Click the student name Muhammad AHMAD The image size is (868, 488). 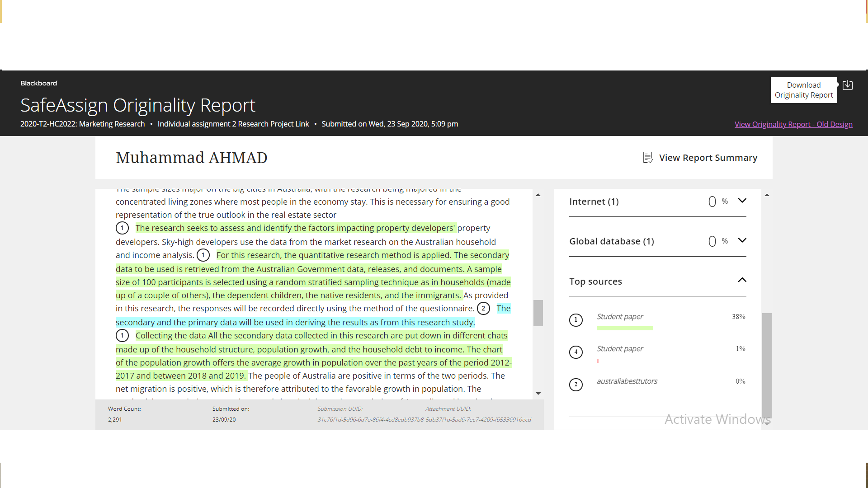tap(192, 158)
